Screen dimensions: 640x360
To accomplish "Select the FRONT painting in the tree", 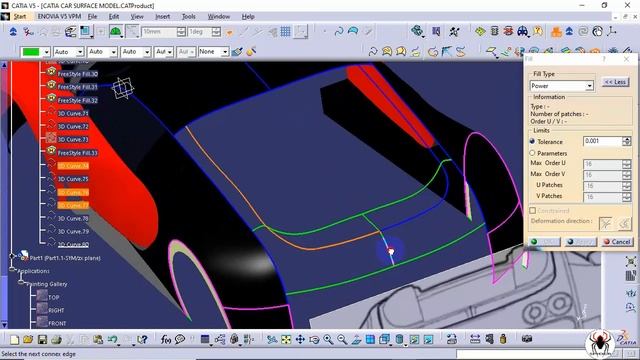I will [x=57, y=323].
